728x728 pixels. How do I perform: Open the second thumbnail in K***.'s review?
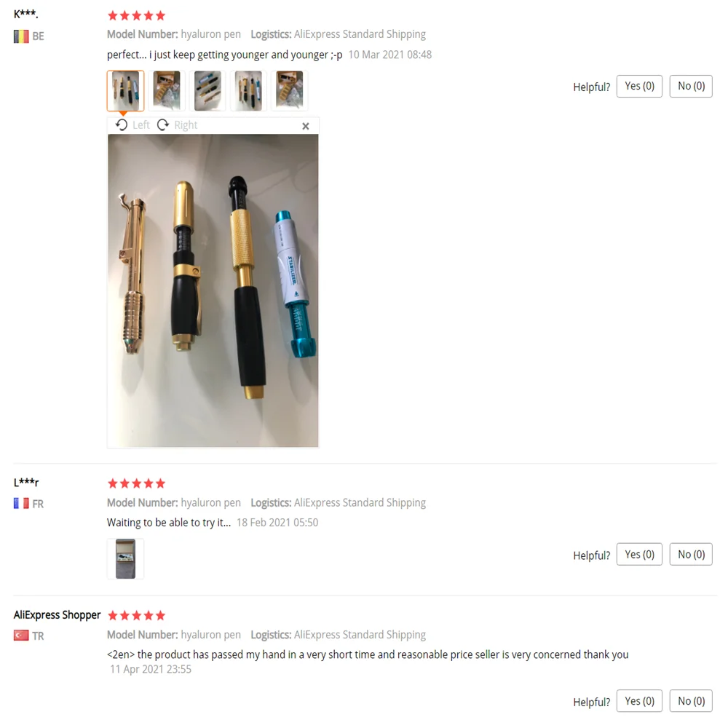167,90
